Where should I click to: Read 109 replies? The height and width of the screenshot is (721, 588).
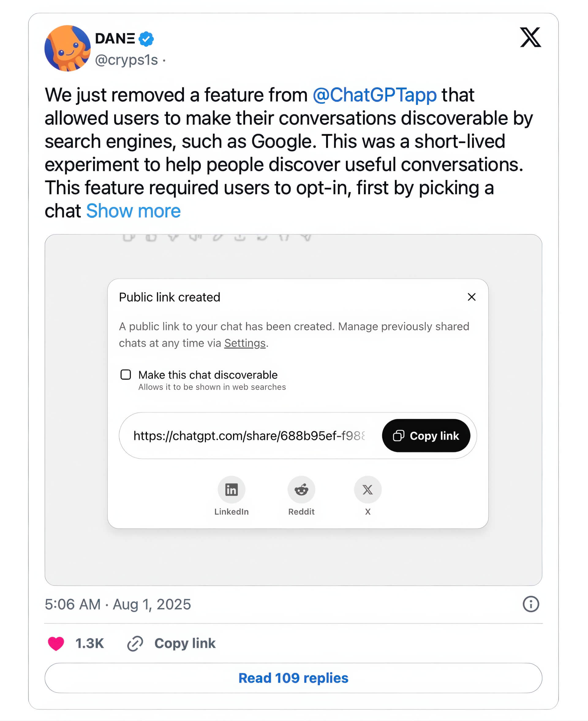tap(293, 678)
